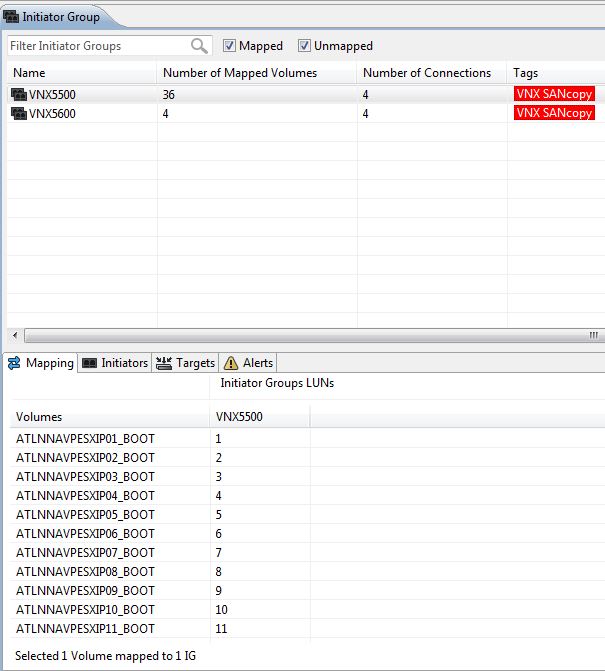Viewport: 605px width, 671px height.
Task: Click LUN value 1 for ATLNNAVPESXIP01_BOOT
Action: click(x=218, y=439)
